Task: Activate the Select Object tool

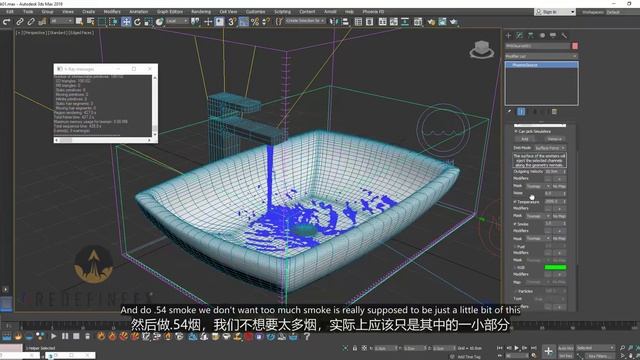Action: coord(79,22)
